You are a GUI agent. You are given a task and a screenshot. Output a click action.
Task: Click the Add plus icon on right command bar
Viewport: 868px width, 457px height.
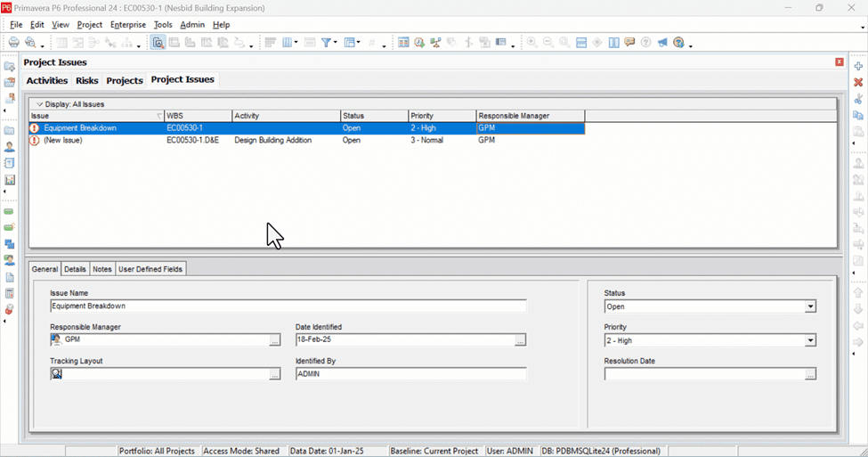click(x=858, y=66)
